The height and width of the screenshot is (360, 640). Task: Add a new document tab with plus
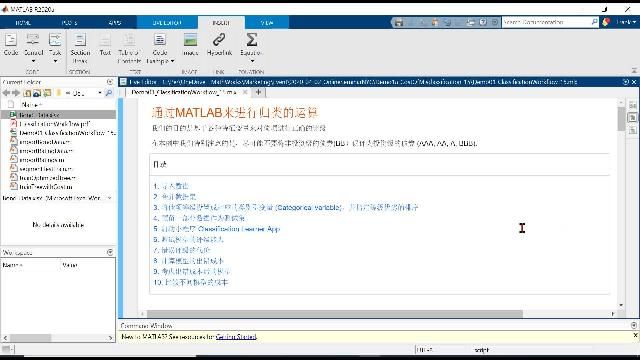click(x=258, y=92)
